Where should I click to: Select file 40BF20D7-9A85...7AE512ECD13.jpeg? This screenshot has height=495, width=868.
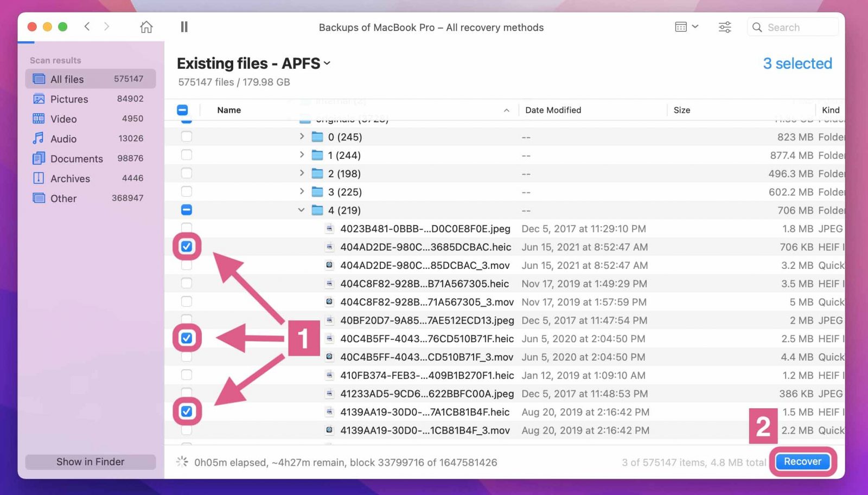coord(427,320)
